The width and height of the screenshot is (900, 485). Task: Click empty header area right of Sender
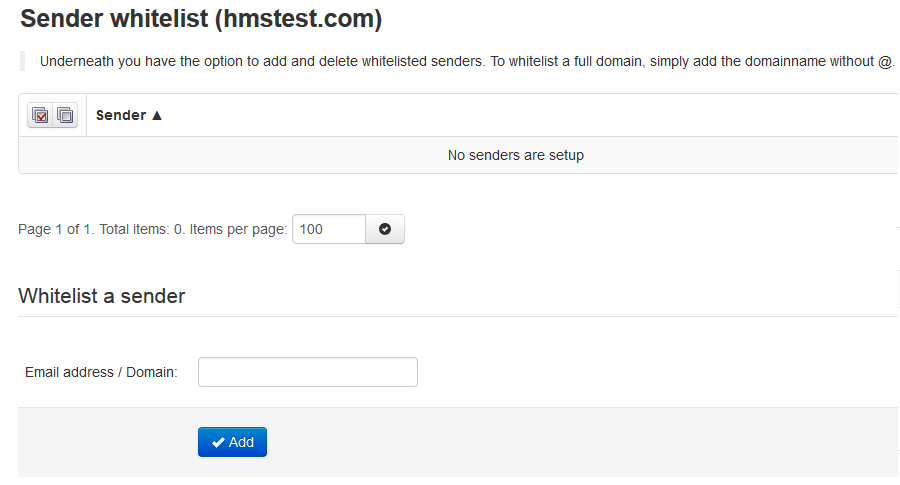click(528, 115)
